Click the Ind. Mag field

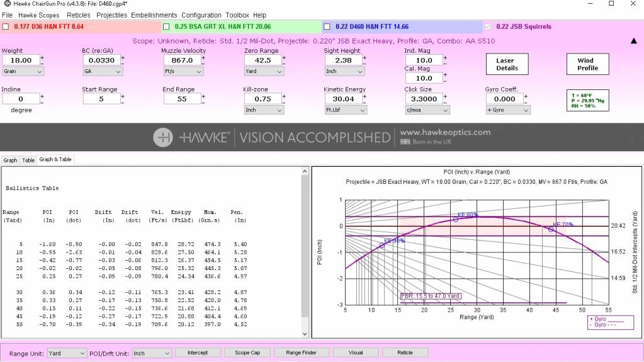pyautogui.click(x=424, y=60)
